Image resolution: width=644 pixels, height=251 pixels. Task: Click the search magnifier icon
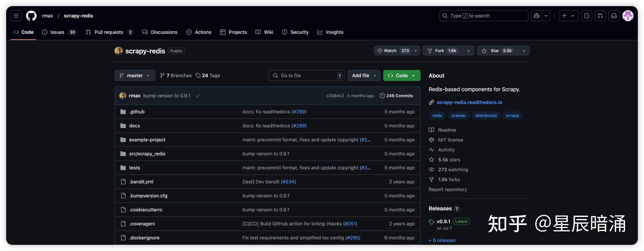[445, 16]
